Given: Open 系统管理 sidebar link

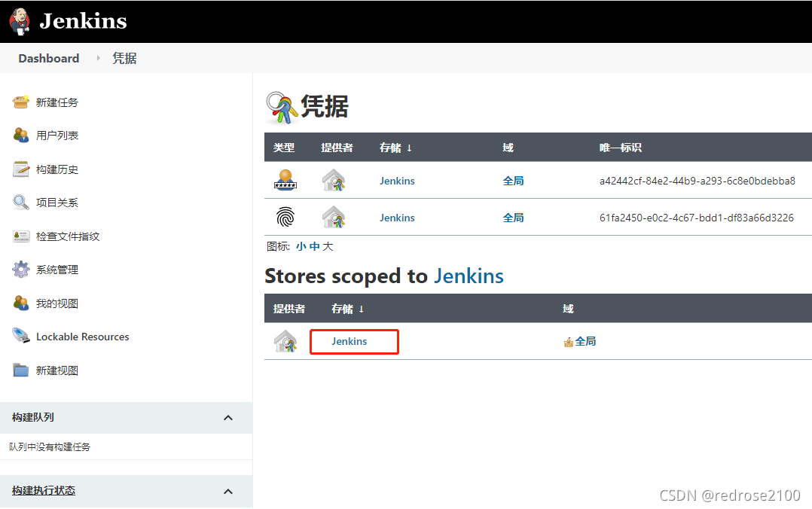Looking at the screenshot, I should (57, 270).
